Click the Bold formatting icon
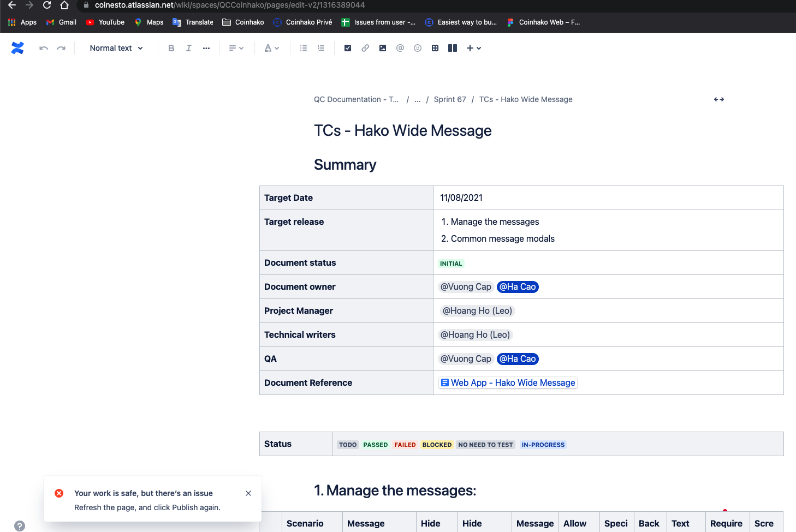Viewport: 796px width, 532px height. 171,48
